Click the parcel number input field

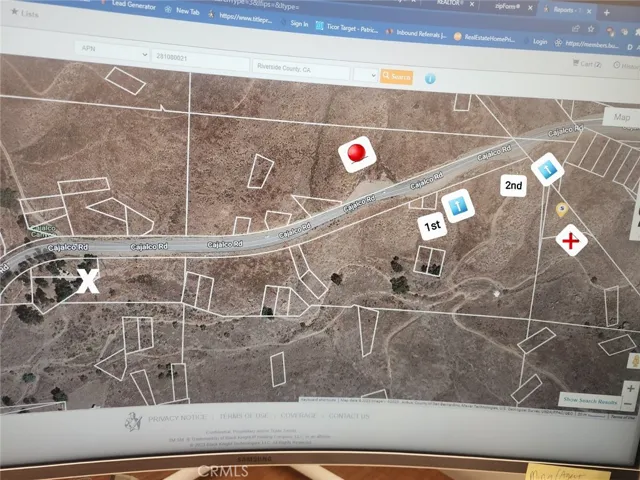[x=200, y=61]
